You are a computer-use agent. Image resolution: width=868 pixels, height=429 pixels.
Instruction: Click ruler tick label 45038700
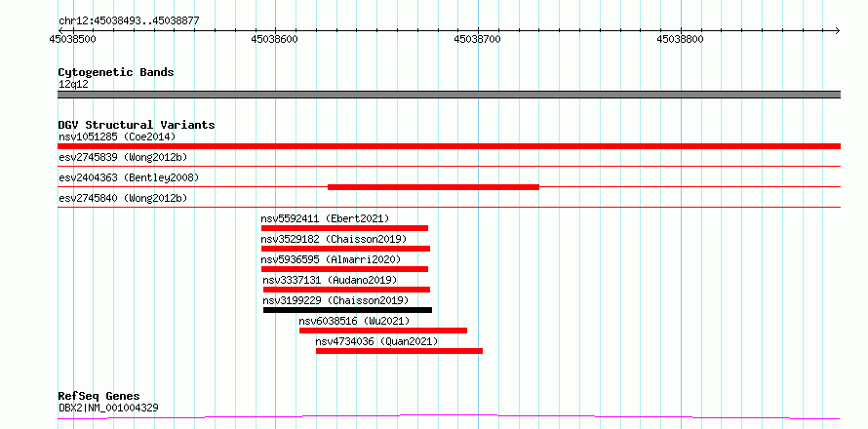(x=477, y=39)
